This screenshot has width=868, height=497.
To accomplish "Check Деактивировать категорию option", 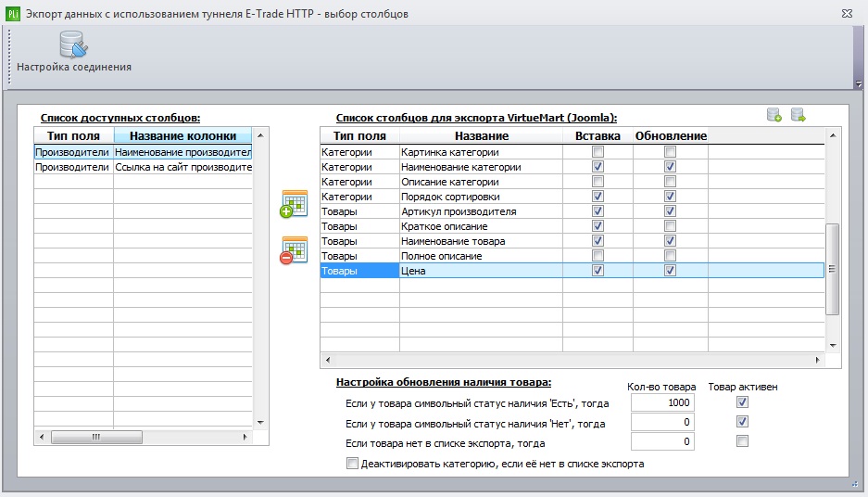I will click(352, 464).
